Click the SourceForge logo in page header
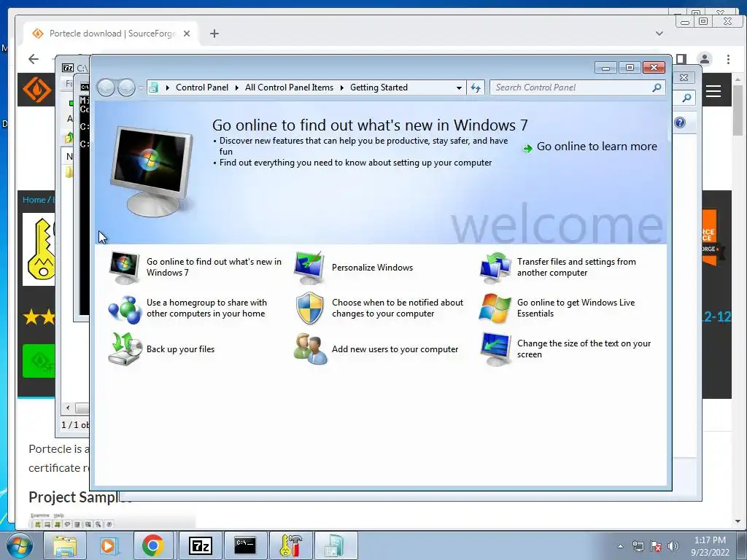 (36, 90)
